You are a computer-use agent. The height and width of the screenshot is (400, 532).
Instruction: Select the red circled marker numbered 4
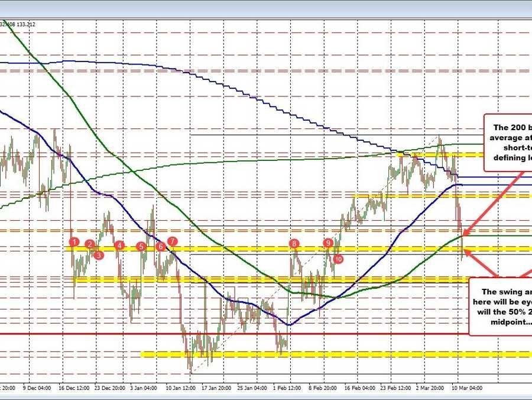[119, 244]
